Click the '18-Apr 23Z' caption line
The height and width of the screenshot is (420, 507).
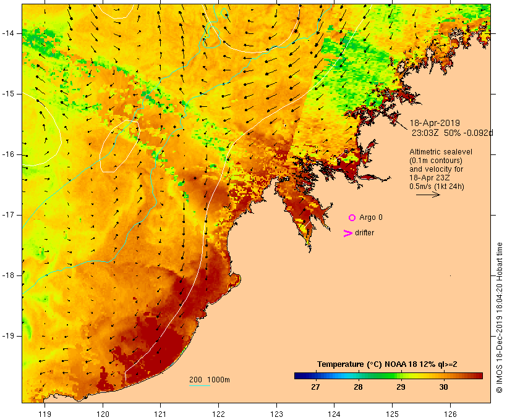[429, 178]
